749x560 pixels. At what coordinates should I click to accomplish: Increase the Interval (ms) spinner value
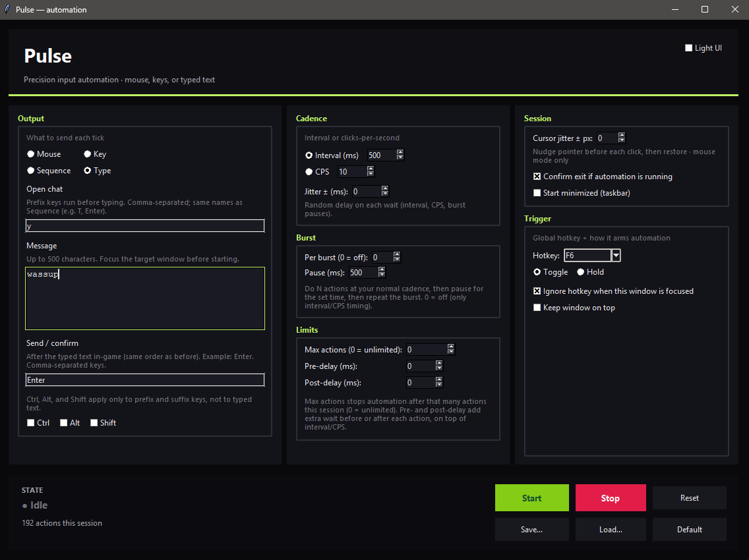tap(400, 152)
